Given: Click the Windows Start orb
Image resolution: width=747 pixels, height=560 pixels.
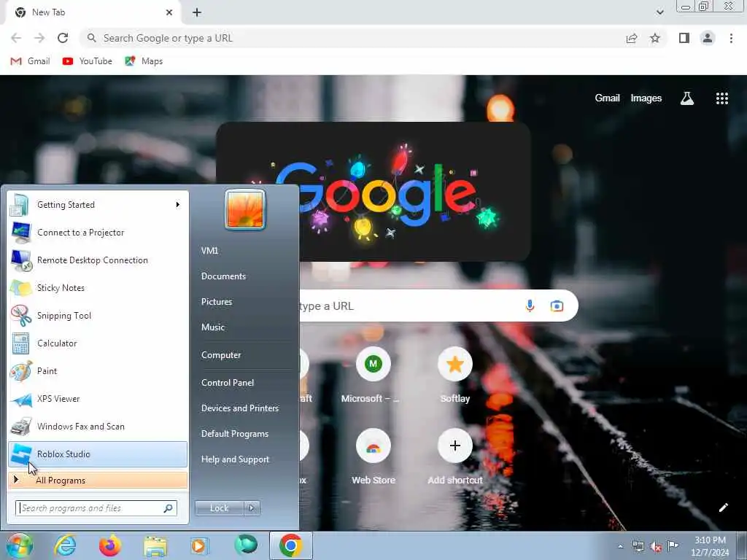Looking at the screenshot, I should click(20, 545).
